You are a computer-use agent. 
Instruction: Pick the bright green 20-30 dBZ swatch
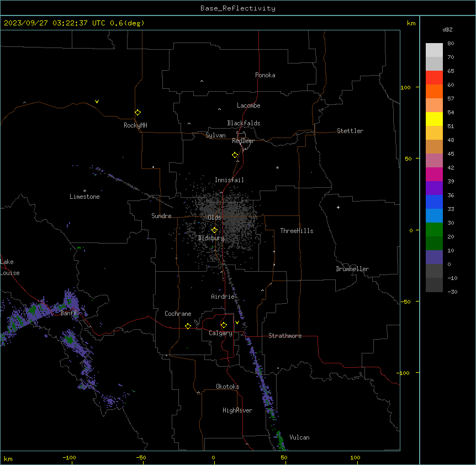coord(434,230)
